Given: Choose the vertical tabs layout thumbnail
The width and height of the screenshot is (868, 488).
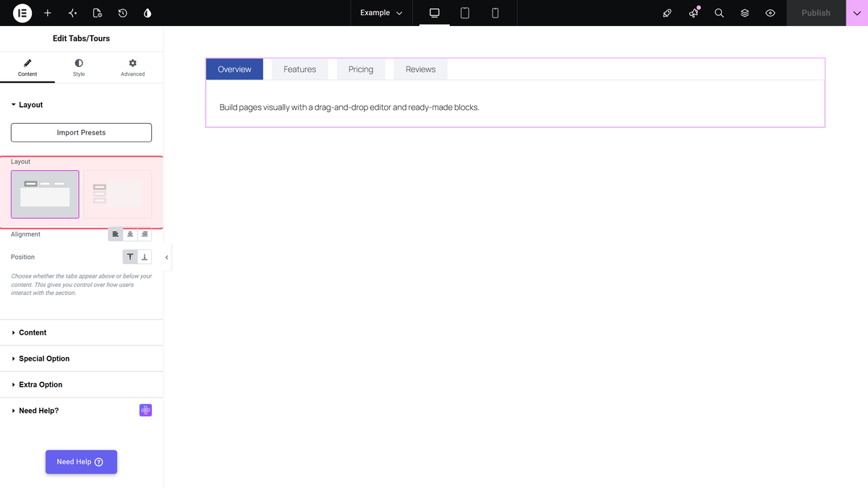Looking at the screenshot, I should click(118, 194).
